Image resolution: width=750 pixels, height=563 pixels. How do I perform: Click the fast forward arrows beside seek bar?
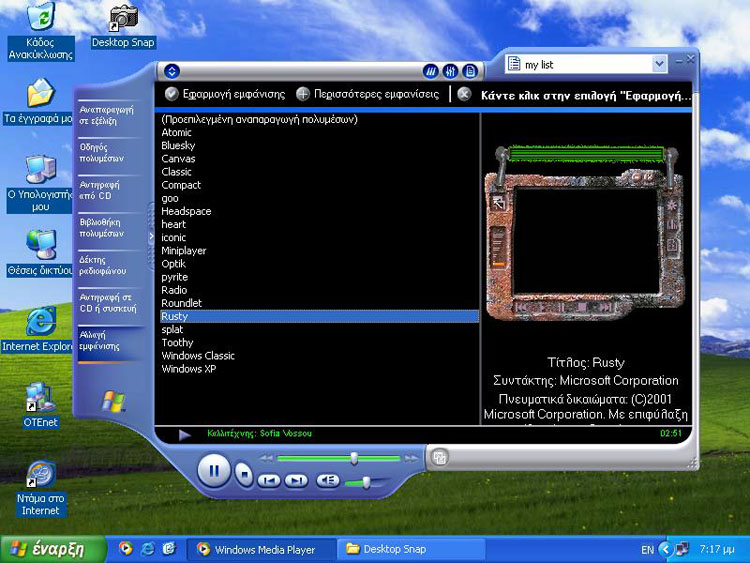[x=411, y=459]
